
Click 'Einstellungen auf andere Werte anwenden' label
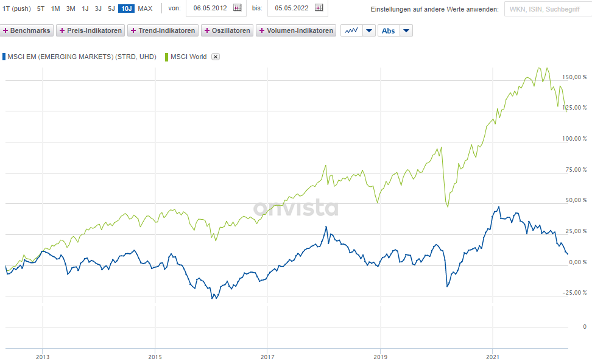tap(435, 9)
